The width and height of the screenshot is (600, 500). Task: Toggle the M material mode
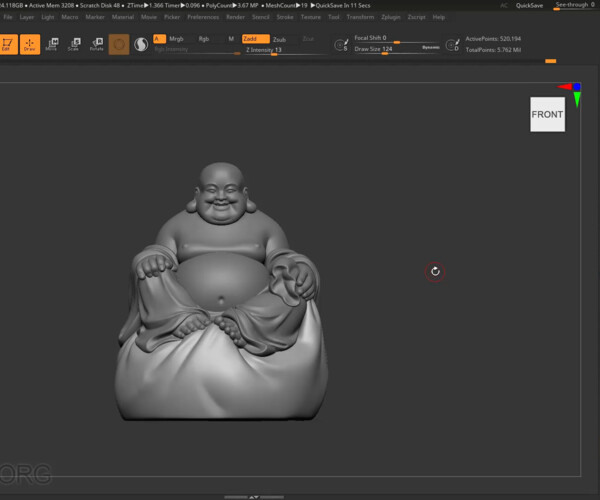(231, 39)
